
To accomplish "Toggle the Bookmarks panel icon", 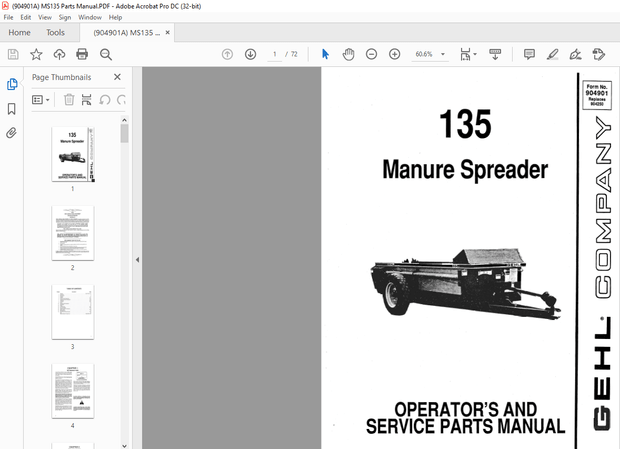I will tap(12, 109).
